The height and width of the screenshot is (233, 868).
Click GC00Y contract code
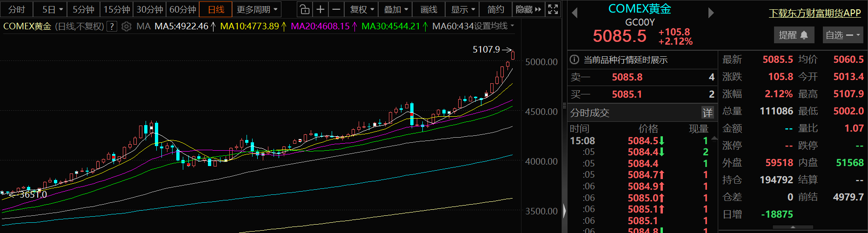(640, 22)
